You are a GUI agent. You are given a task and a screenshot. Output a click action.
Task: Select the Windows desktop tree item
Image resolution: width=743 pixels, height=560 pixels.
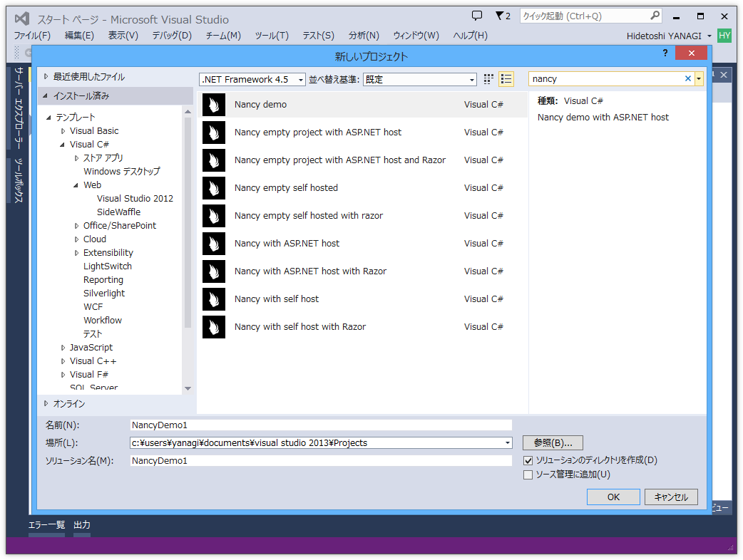(122, 172)
